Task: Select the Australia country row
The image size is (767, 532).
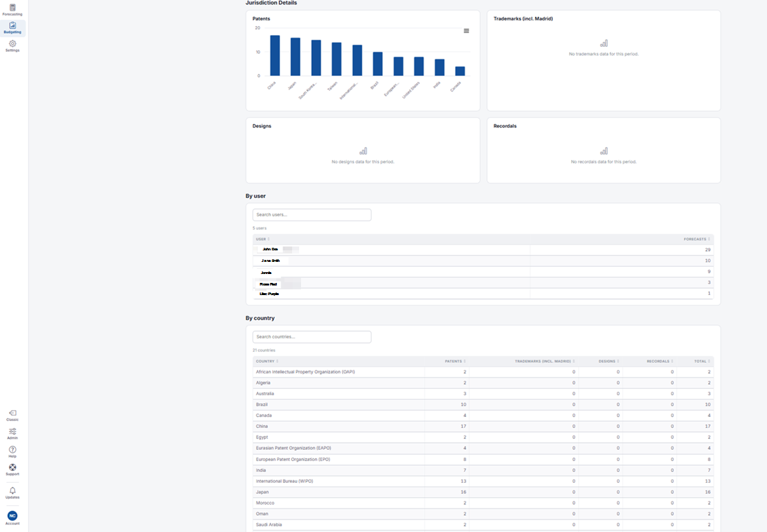Action: click(x=483, y=393)
